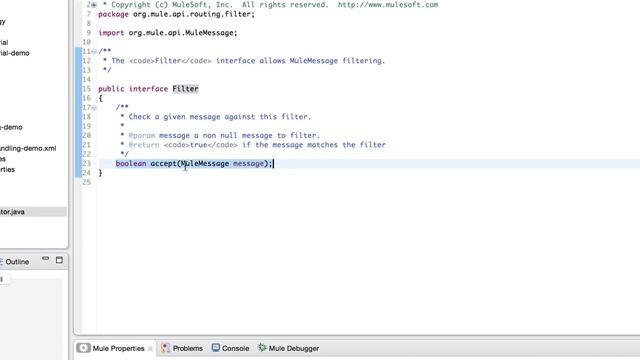The image size is (640, 360).
Task: Collapse the method Javadoc starting at line 17
Action: [94, 108]
